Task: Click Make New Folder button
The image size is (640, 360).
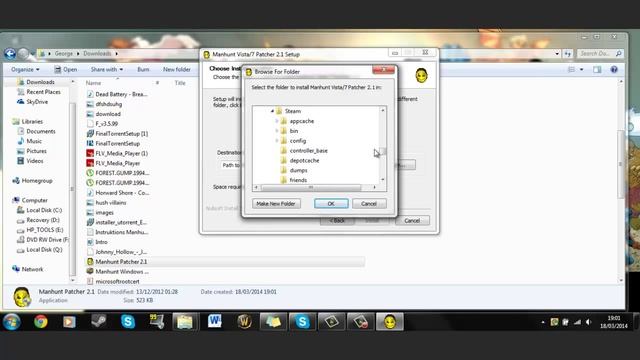Action: coord(276,203)
